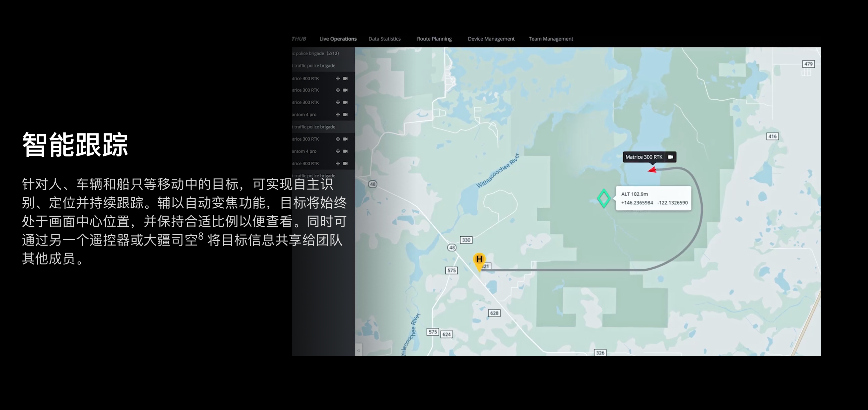
Task: Click camera icon in Matrice 300 RTK map label
Action: click(x=670, y=157)
